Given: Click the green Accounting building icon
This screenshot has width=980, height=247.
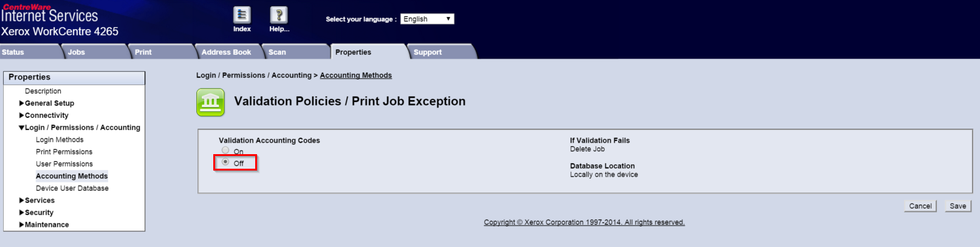Looking at the screenshot, I should (210, 102).
